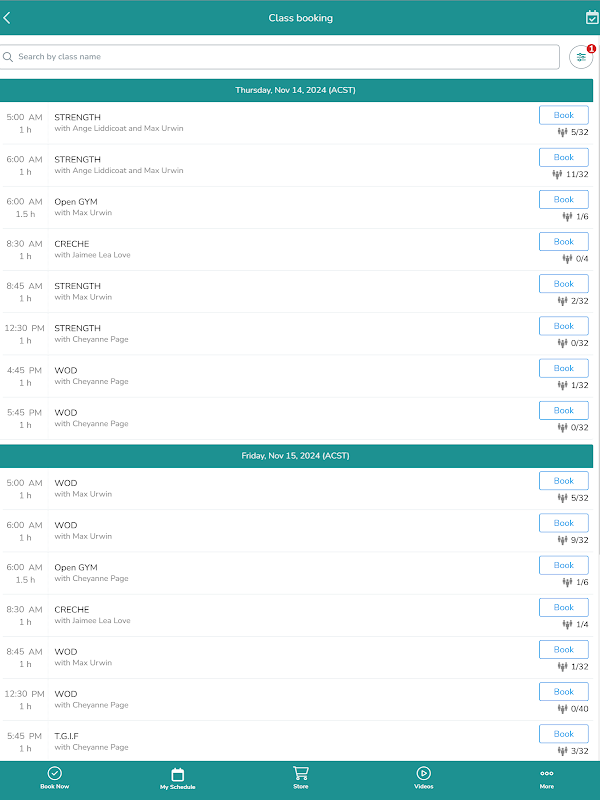Viewport: 600px width, 800px height.
Task: Open the calendar icon in header
Action: pyautogui.click(x=591, y=17)
